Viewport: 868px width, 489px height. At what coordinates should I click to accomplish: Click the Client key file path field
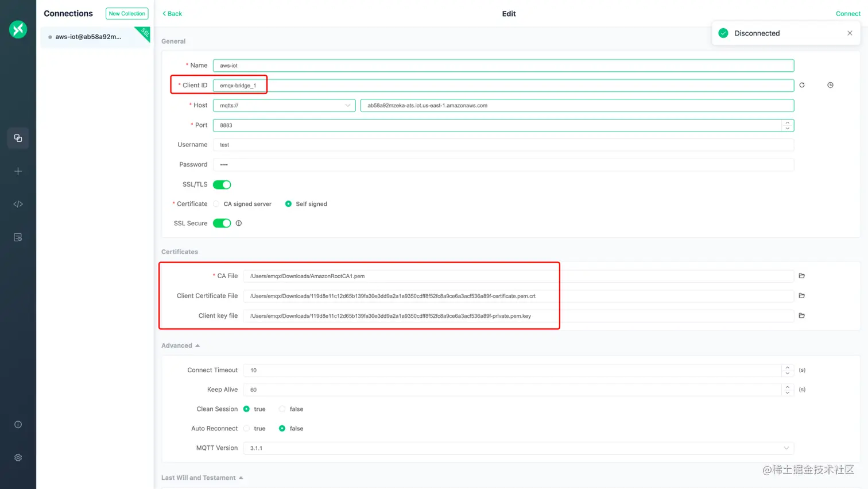(518, 316)
